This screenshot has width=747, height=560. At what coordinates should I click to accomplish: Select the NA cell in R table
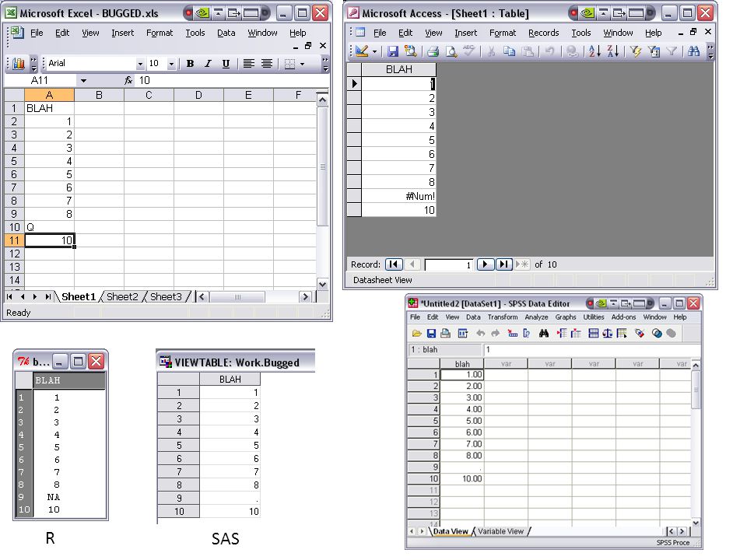click(54, 497)
